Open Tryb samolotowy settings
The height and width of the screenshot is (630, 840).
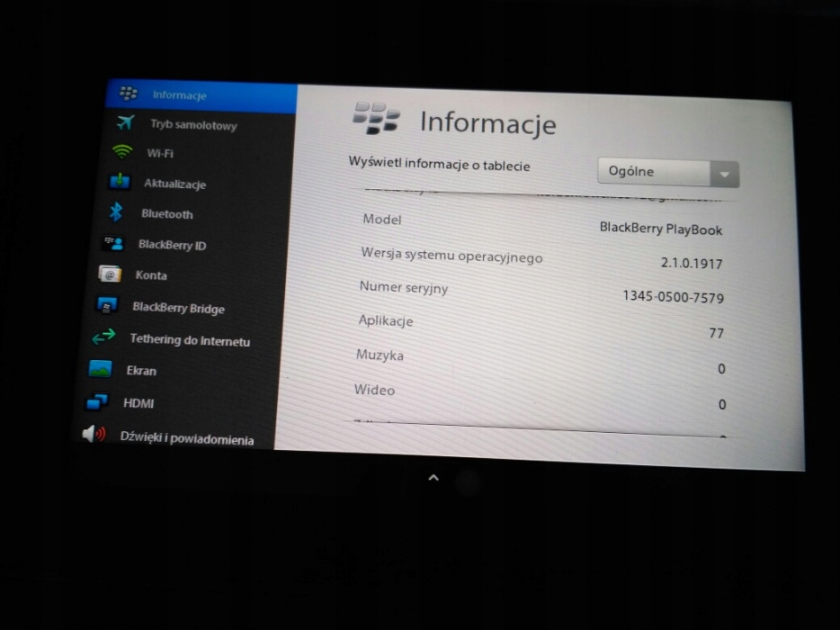(x=193, y=125)
